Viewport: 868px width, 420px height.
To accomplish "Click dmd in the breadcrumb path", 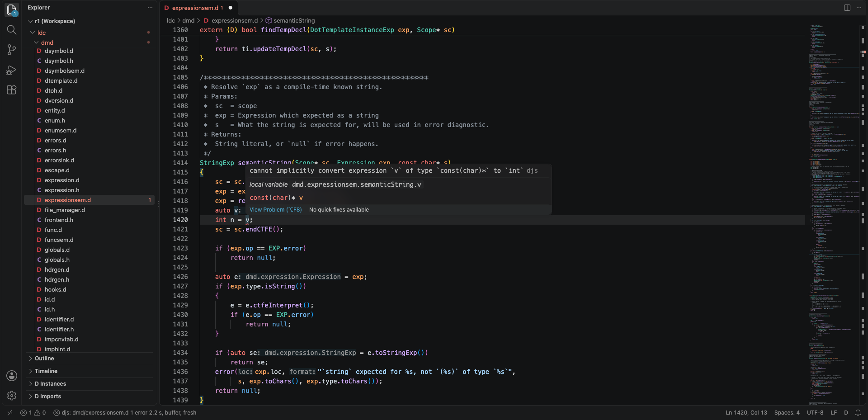I will 189,20.
